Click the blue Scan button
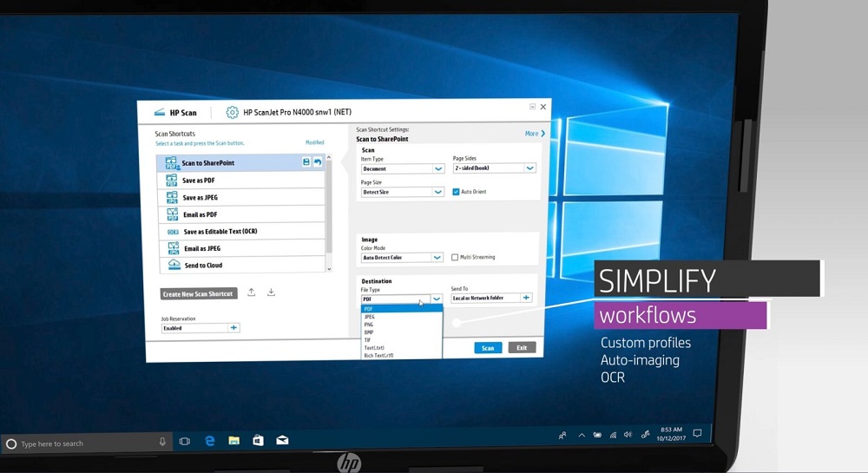 click(488, 348)
